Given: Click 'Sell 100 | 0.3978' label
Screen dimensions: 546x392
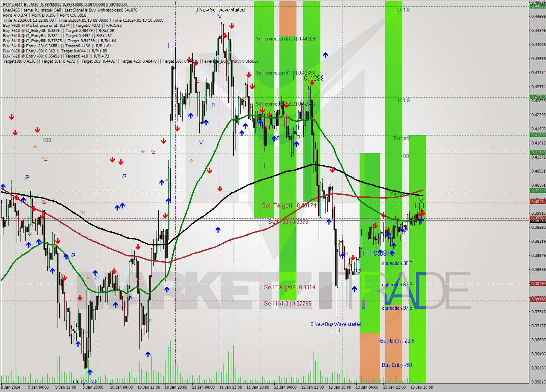Looking at the screenshot, I should tap(288, 222).
